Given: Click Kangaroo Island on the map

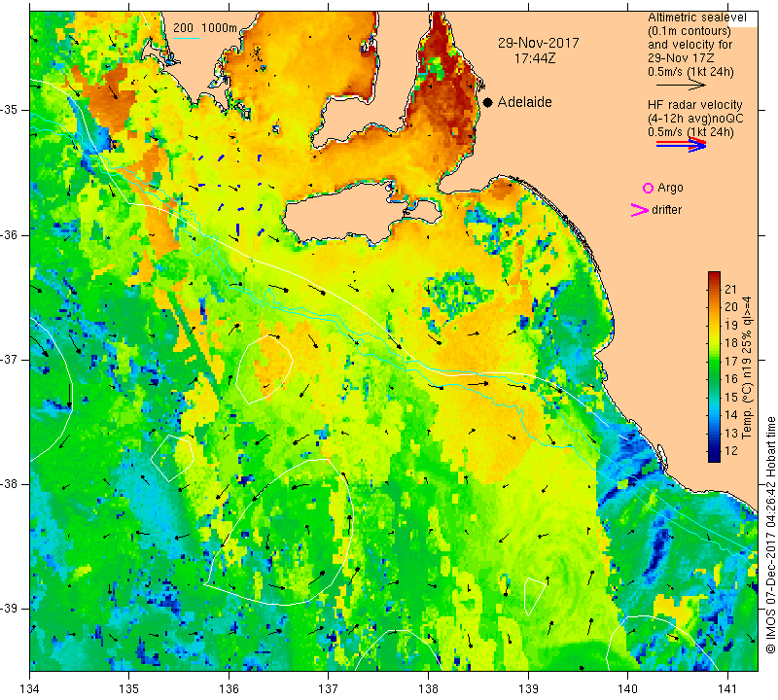Looking at the screenshot, I should click(347, 215).
